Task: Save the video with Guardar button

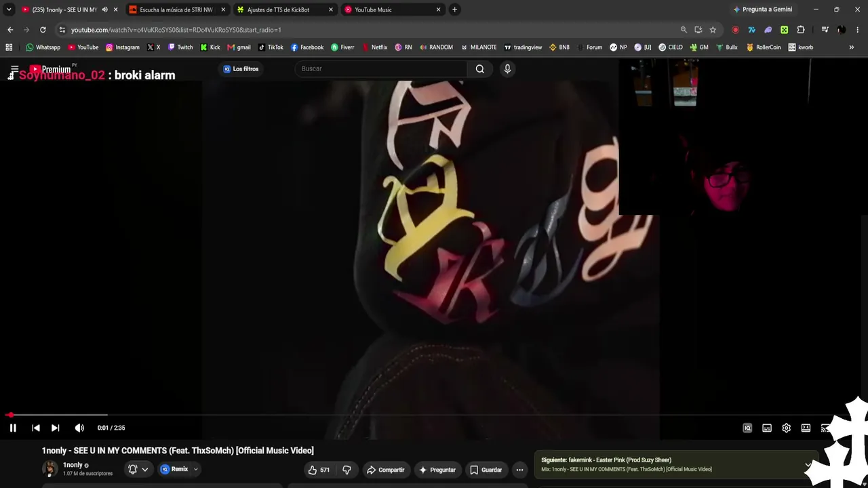Action: (x=486, y=470)
